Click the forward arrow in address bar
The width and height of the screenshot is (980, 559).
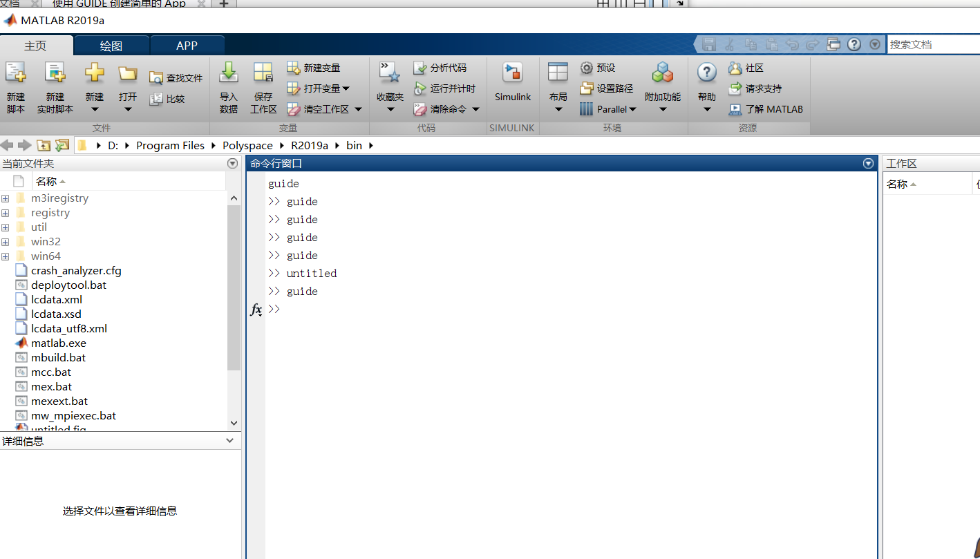[24, 145]
